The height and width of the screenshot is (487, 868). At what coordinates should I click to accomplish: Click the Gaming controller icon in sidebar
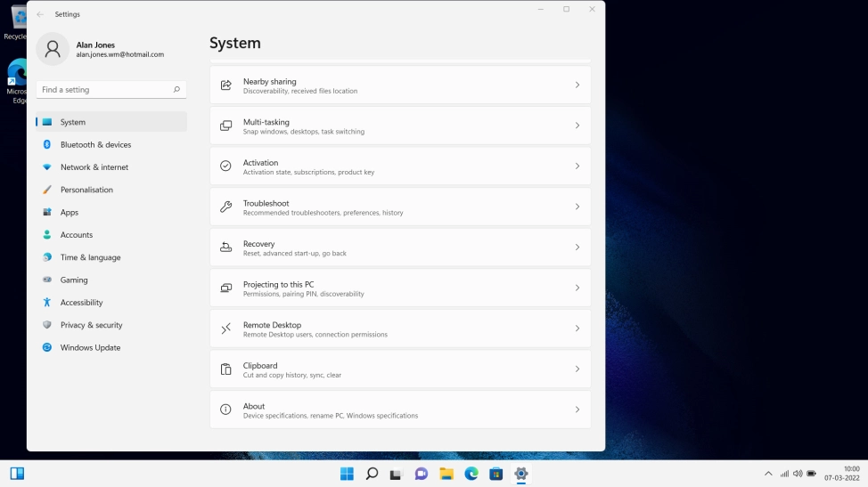[x=47, y=280]
